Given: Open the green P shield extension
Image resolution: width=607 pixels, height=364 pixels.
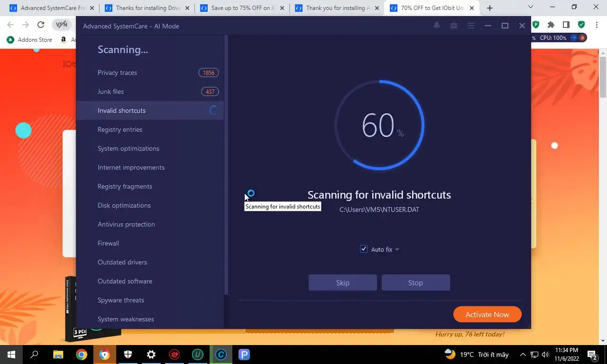Looking at the screenshot, I should pos(536,25).
